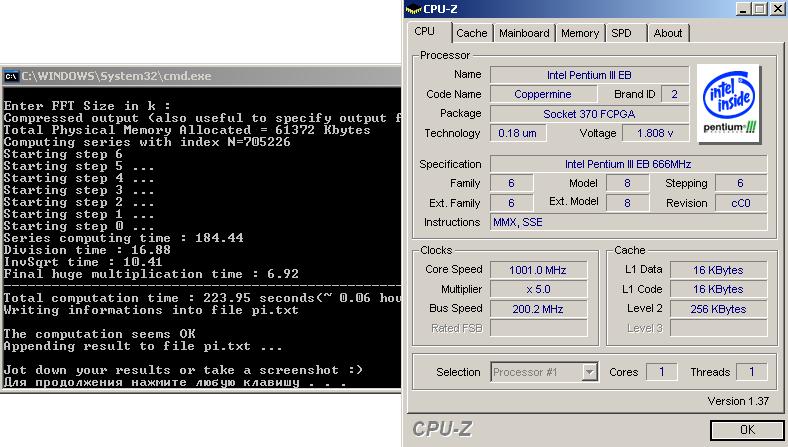The image size is (788, 447).
Task: Click 'Final huge multiplication time : 6.92' line
Action: click(151, 274)
